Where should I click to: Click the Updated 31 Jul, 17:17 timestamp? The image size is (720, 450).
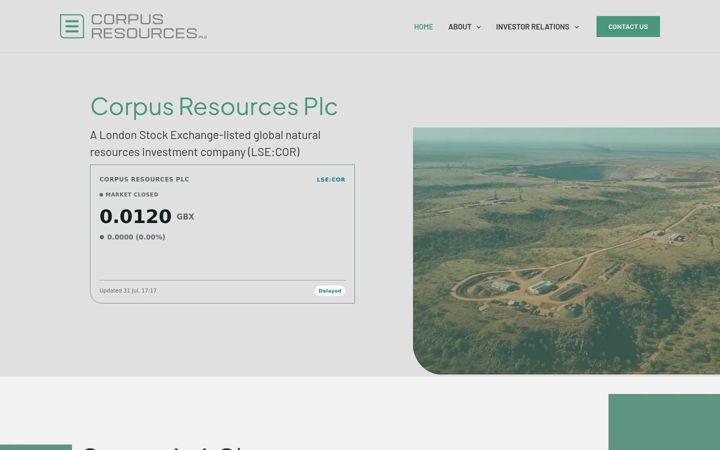(128, 291)
